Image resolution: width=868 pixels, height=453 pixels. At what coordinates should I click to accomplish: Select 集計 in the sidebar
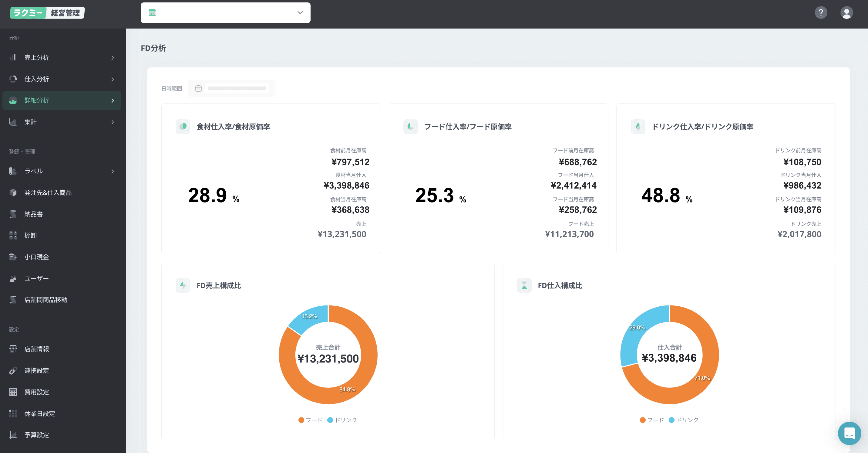tap(30, 122)
